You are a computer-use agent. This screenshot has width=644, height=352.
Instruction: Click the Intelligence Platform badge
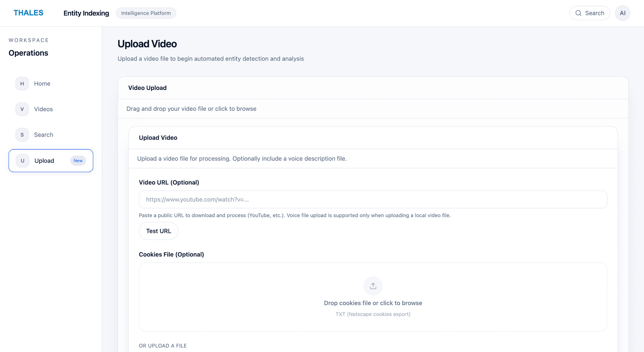pos(146,13)
